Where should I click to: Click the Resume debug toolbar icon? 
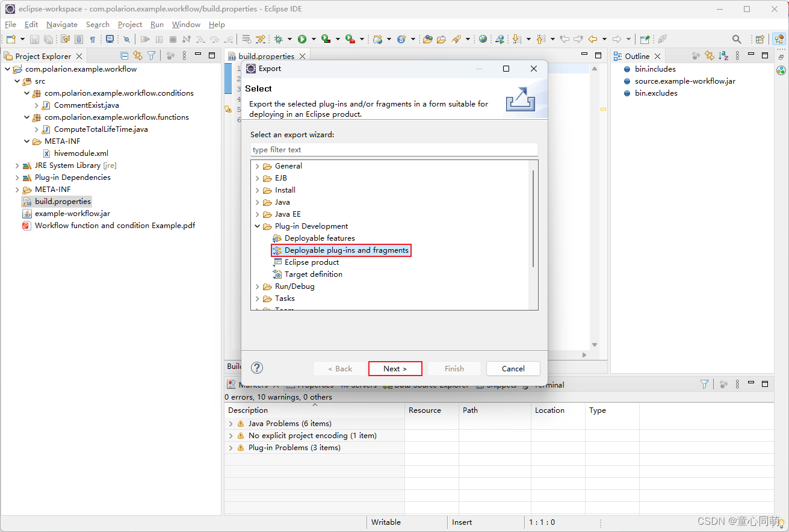(x=145, y=39)
